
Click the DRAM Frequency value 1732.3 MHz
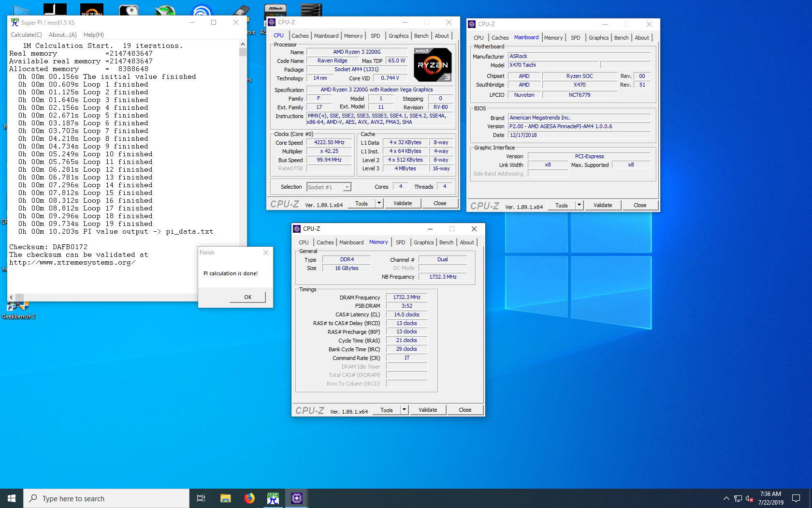pos(406,298)
